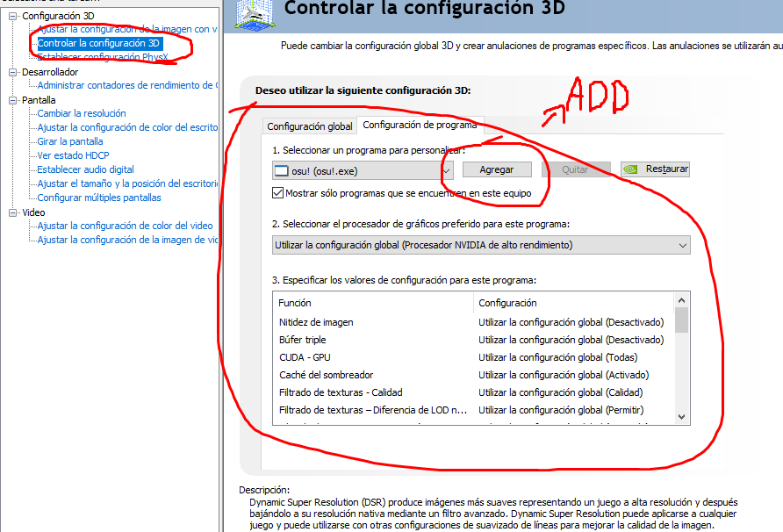Open Ajustar la configuración de color del escritorio
783x532 pixels.
(x=127, y=127)
